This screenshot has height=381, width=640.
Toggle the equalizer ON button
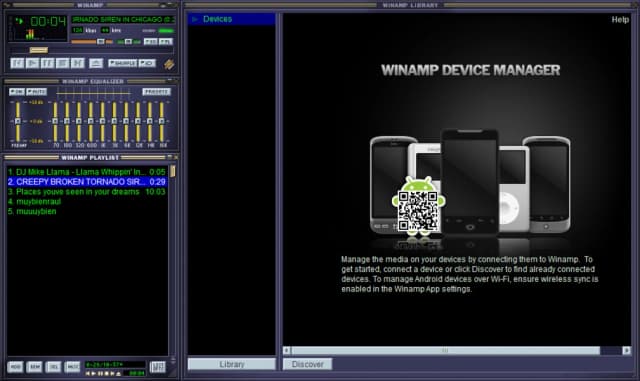click(x=17, y=91)
